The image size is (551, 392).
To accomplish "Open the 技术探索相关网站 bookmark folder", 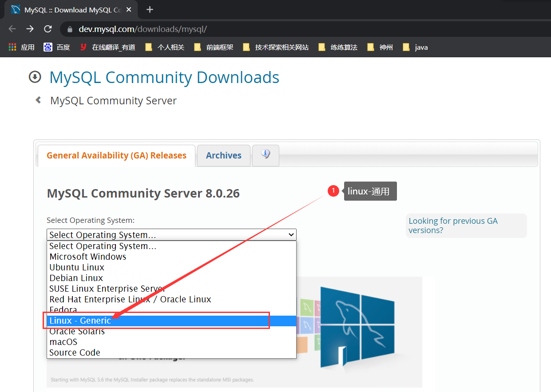I will pos(276,47).
